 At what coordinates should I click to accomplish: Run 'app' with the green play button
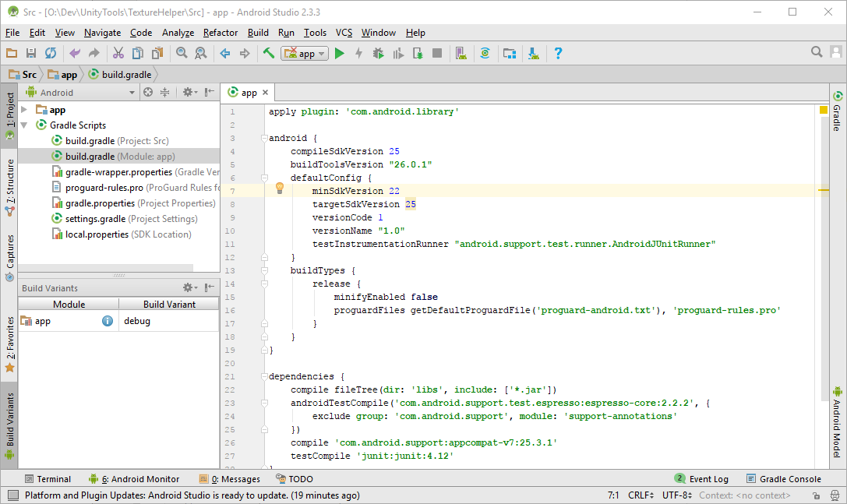pyautogui.click(x=339, y=53)
